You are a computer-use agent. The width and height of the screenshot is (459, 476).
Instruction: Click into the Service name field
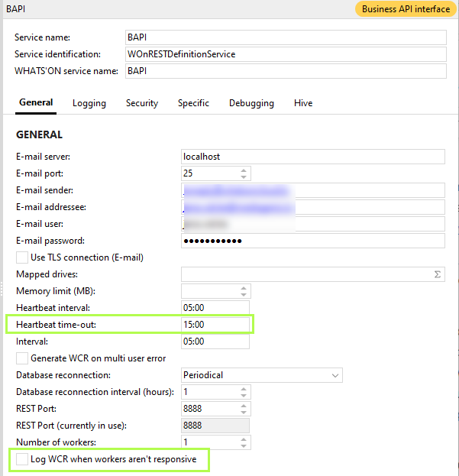[x=285, y=37]
